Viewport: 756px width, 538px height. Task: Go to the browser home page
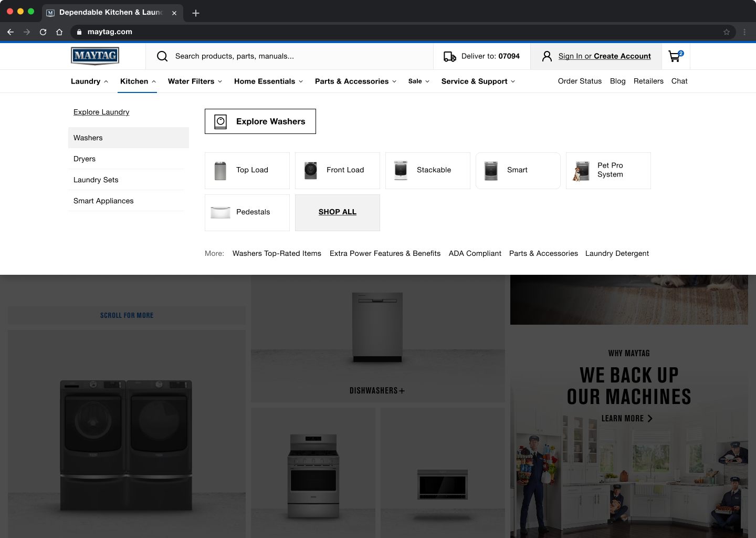tap(59, 32)
